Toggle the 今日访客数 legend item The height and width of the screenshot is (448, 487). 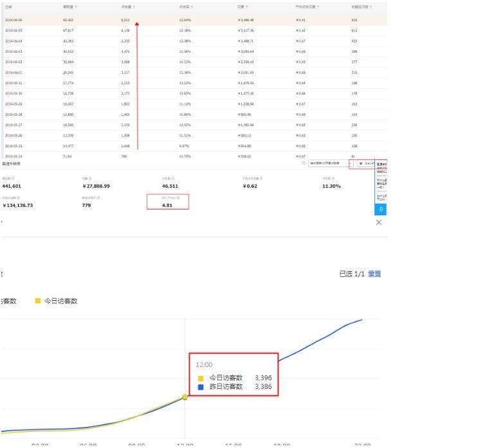(x=56, y=301)
